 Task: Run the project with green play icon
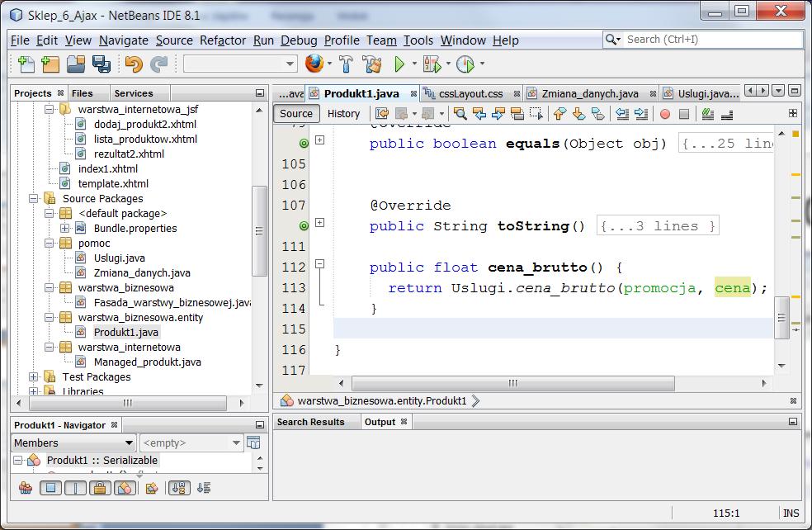[x=399, y=64]
